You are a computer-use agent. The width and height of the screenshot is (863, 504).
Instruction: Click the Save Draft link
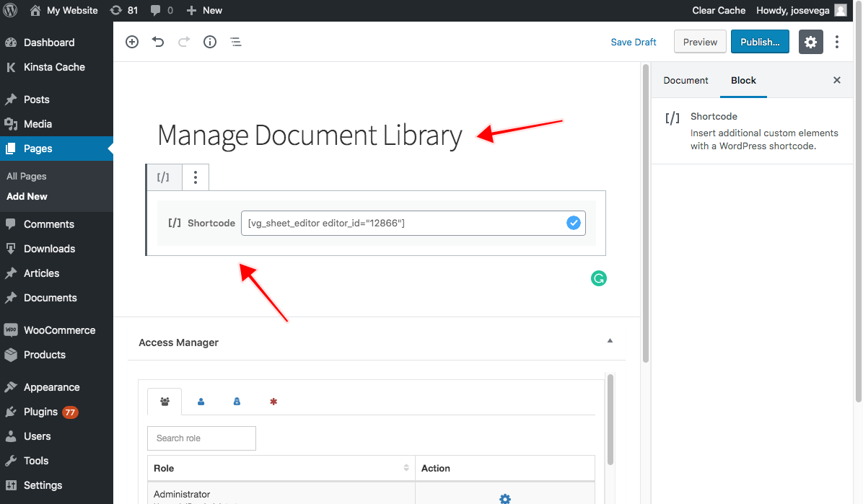click(634, 42)
